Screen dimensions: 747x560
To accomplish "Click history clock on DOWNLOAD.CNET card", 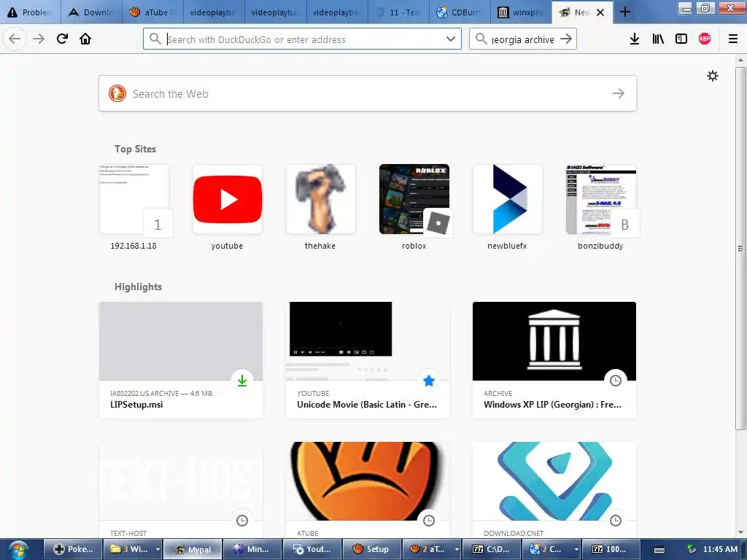I will [x=616, y=521].
